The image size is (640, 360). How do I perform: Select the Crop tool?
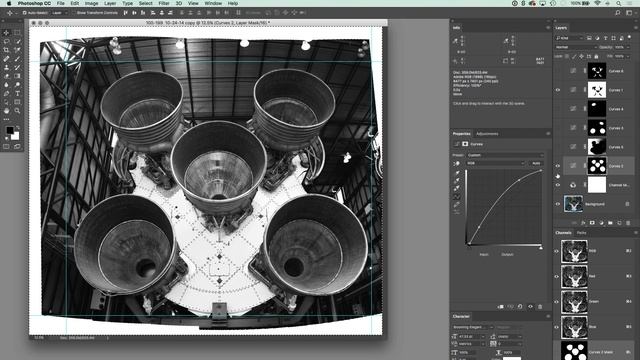pos(6,50)
